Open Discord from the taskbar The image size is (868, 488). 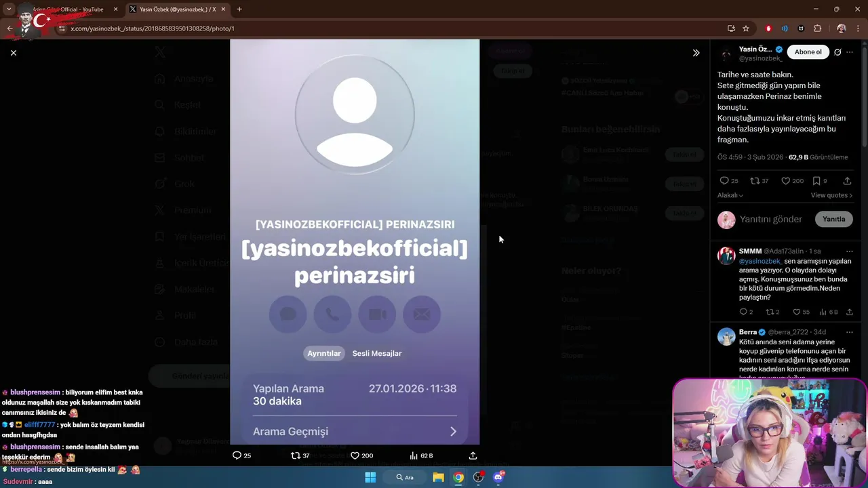[498, 477]
